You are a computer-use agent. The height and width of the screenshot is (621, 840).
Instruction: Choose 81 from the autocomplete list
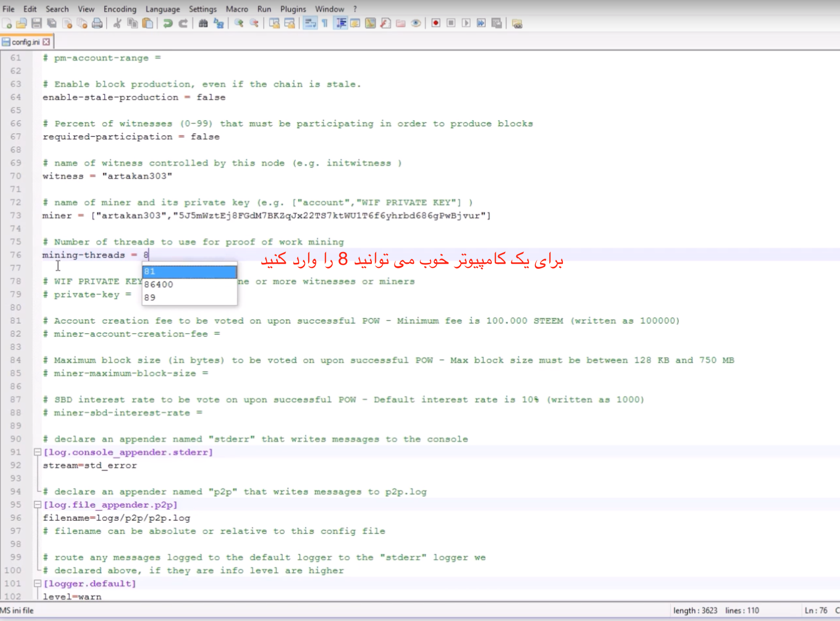pyautogui.click(x=189, y=271)
